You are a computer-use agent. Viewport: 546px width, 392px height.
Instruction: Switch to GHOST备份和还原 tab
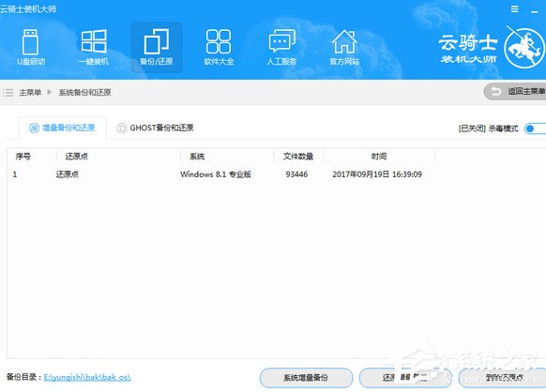coord(156,128)
